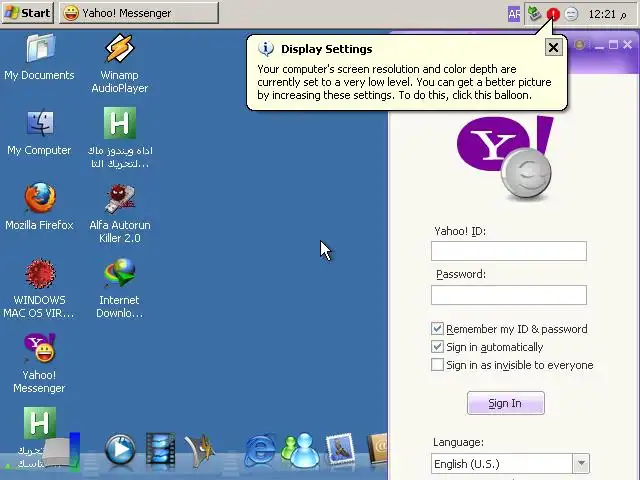Click the red alert tray icon
This screenshot has width=640, height=480.
tap(553, 14)
